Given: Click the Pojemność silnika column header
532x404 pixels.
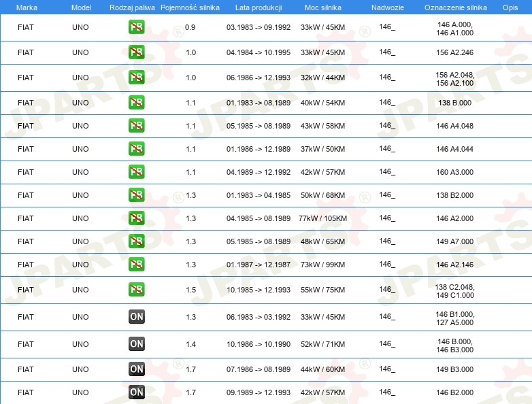Looking at the screenshot, I should click(190, 7).
